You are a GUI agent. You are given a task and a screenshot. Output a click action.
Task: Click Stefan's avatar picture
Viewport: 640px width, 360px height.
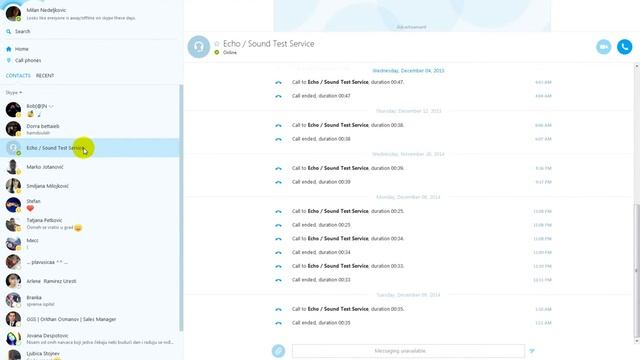pos(13,205)
